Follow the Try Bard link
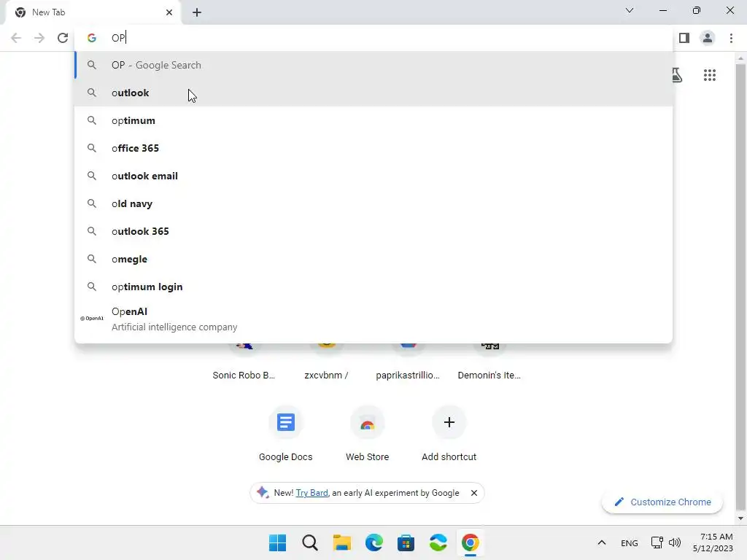Viewport: 747px width, 560px height. tap(312, 493)
